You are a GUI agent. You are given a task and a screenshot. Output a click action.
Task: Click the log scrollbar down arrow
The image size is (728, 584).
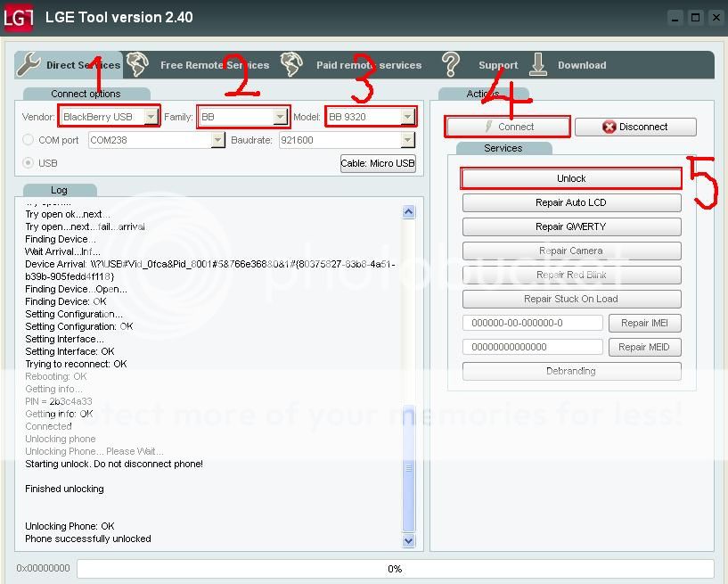click(x=409, y=540)
